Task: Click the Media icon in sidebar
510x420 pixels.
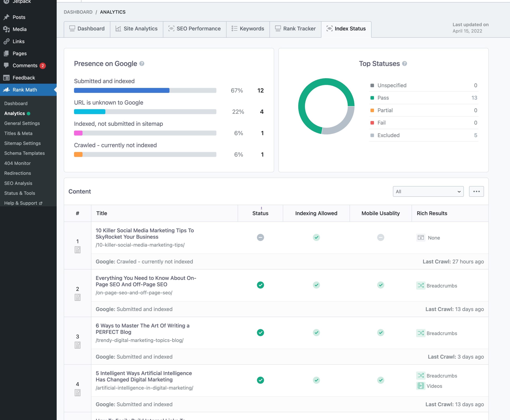Action: [7, 29]
